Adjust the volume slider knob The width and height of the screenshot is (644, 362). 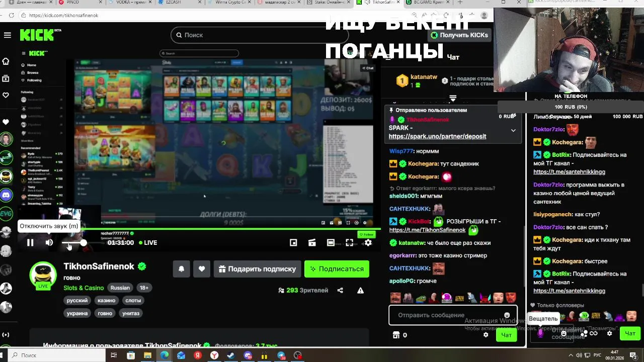(84, 242)
